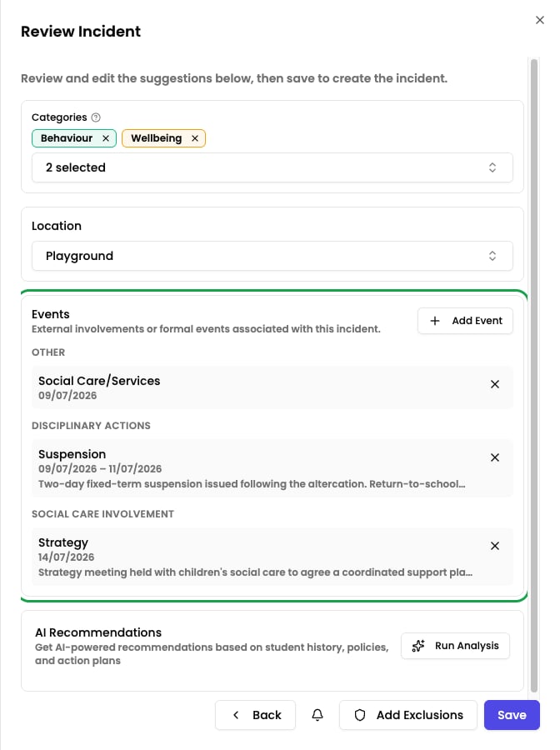The height and width of the screenshot is (750, 560).
Task: Click the SOCIAL CARE INVOLVEMENT heading
Action: pyautogui.click(x=102, y=514)
